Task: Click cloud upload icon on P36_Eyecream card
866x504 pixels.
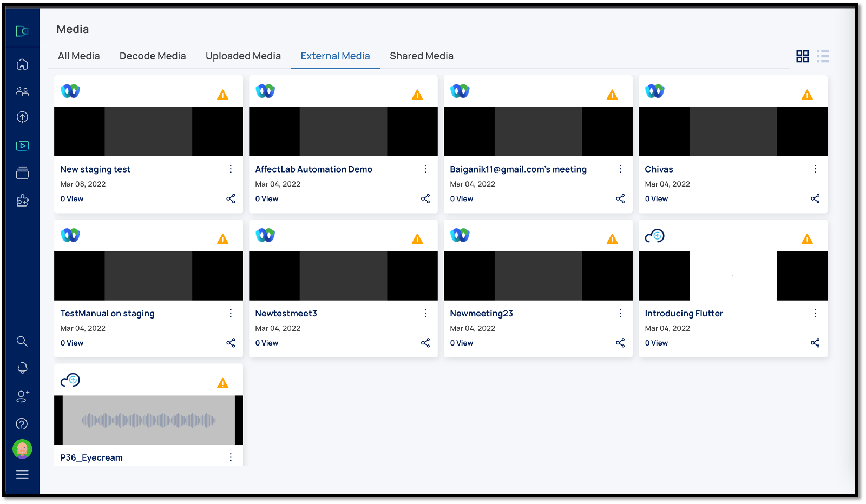Action: 70,380
